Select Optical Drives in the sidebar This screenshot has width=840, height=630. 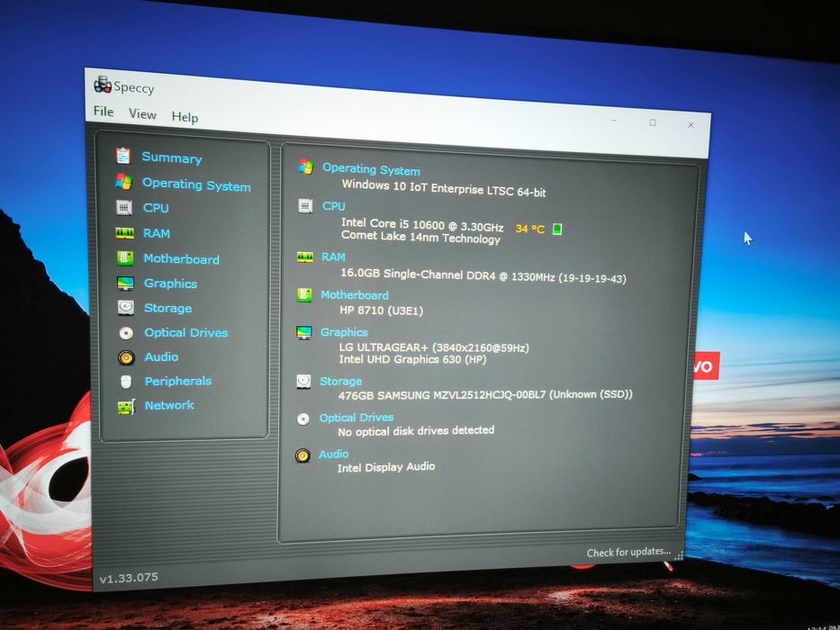click(185, 333)
